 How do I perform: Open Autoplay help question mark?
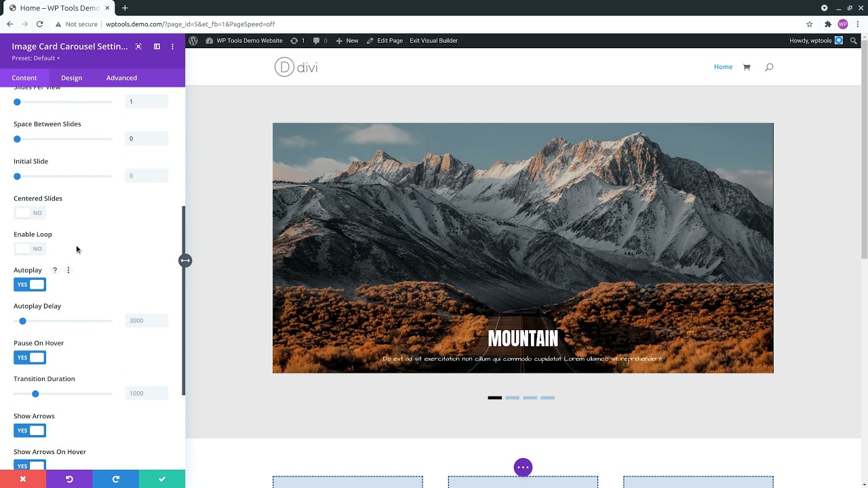(55, 270)
